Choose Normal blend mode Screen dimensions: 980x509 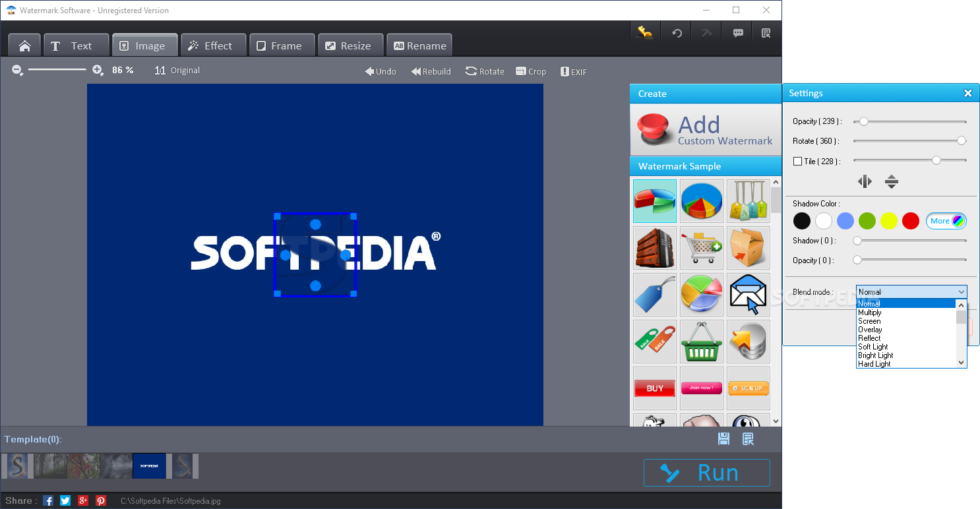906,304
